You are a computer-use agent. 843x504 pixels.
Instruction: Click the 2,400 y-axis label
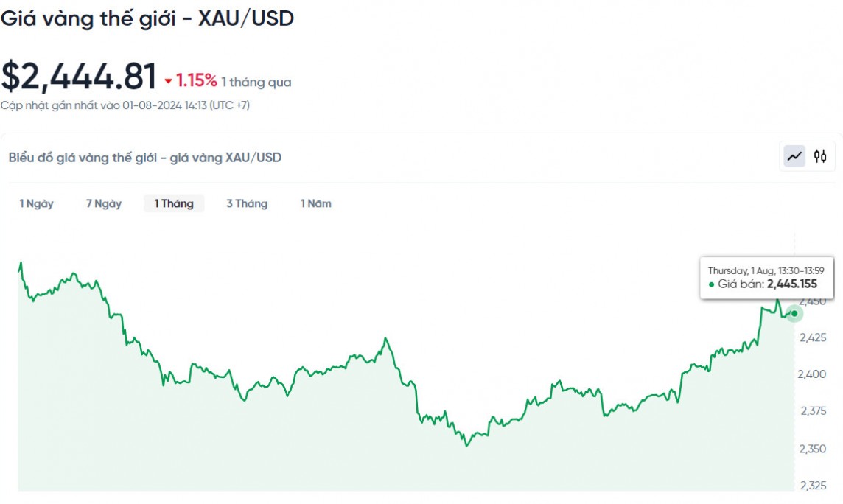pos(814,374)
